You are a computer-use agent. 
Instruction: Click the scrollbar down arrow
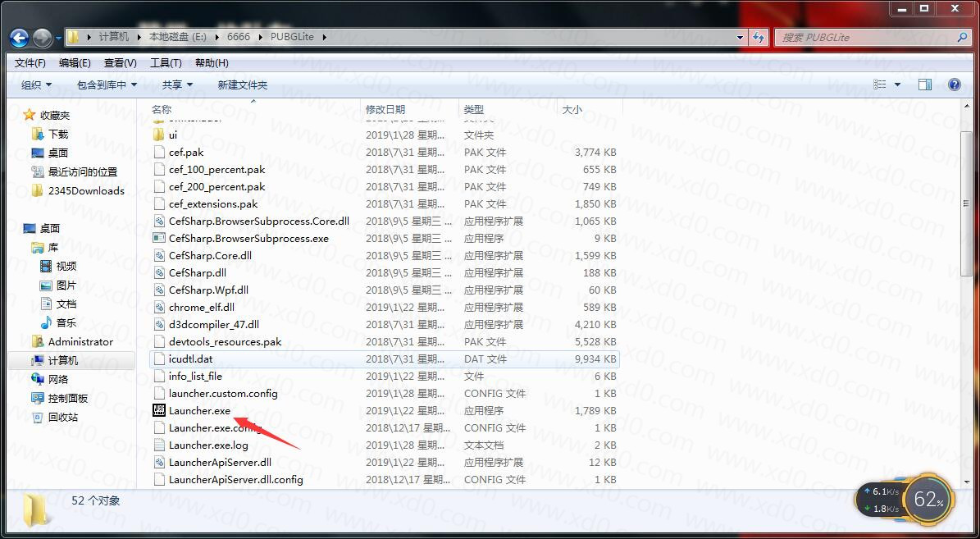[967, 482]
